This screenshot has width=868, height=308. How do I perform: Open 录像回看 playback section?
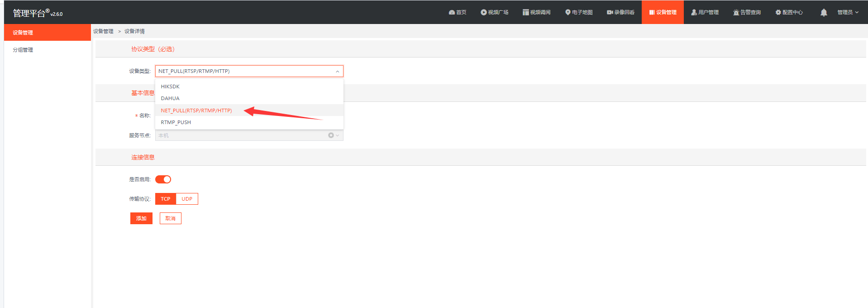(621, 12)
